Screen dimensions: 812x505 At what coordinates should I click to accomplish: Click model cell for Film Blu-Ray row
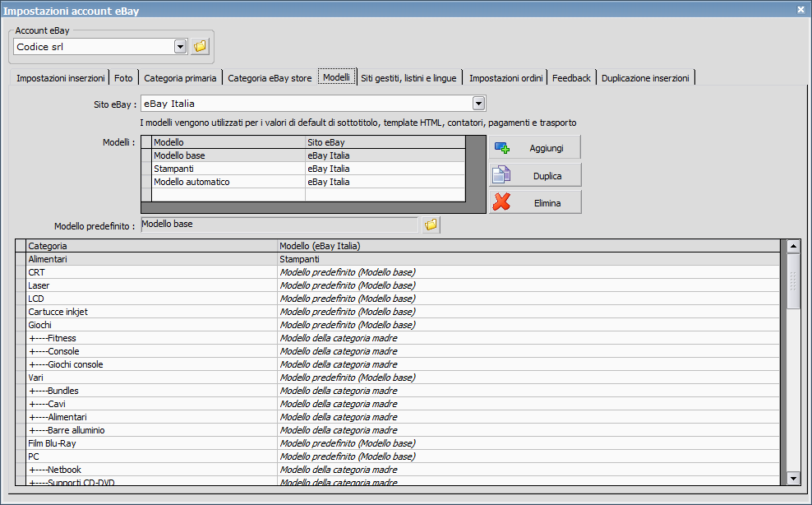528,443
